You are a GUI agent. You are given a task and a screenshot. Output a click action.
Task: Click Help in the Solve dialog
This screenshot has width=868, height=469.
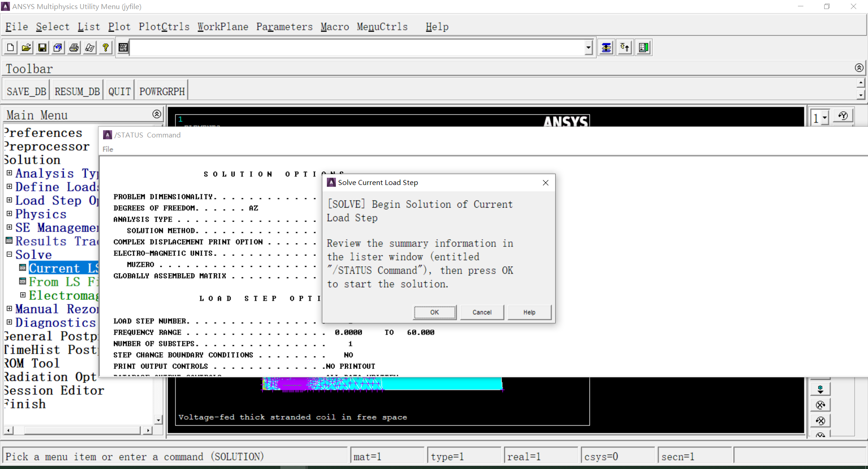pos(529,312)
